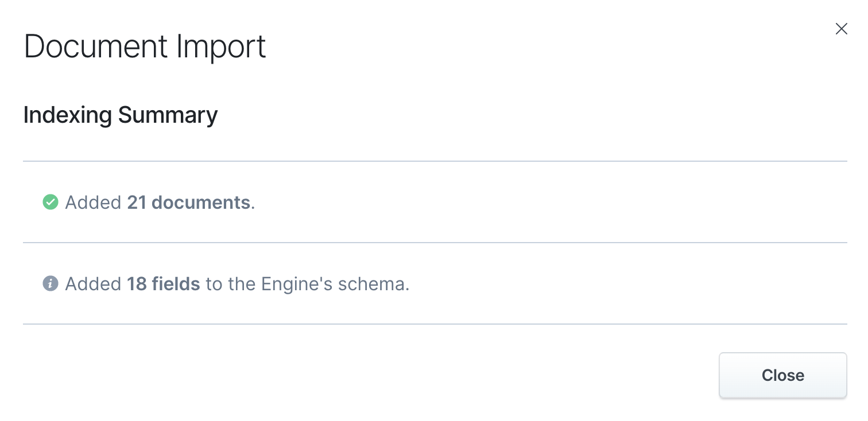Click the bold 18 fields text
Screen dimensions: 868x421
pos(164,284)
